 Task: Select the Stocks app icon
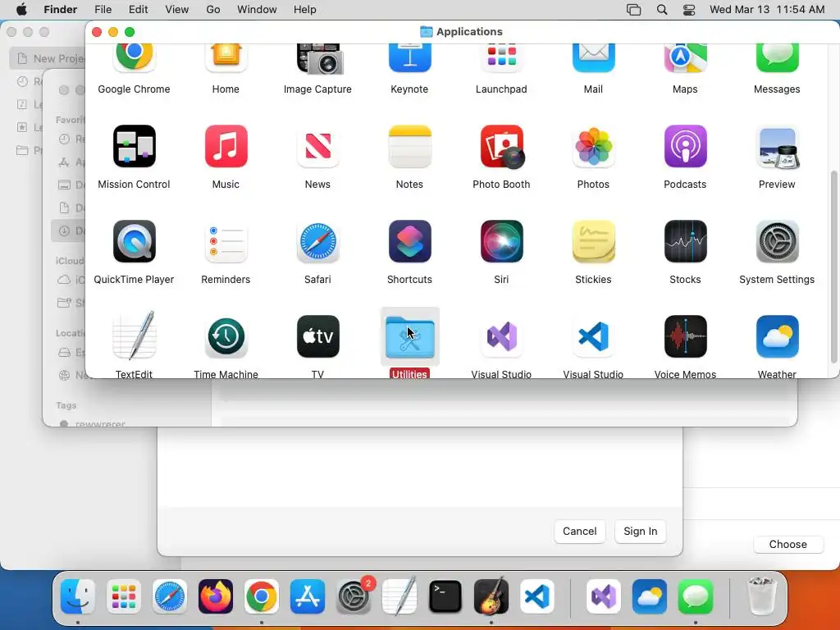tap(685, 242)
